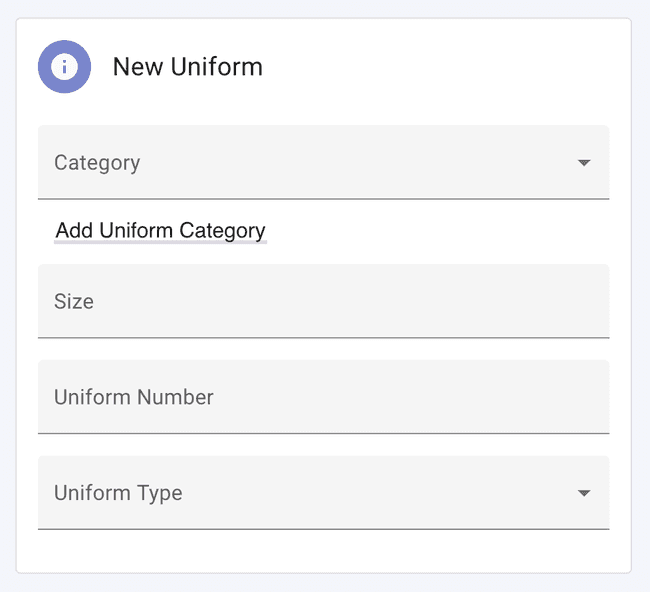Open the Uniform Type select field
The height and width of the screenshot is (592, 650).
[x=322, y=493]
